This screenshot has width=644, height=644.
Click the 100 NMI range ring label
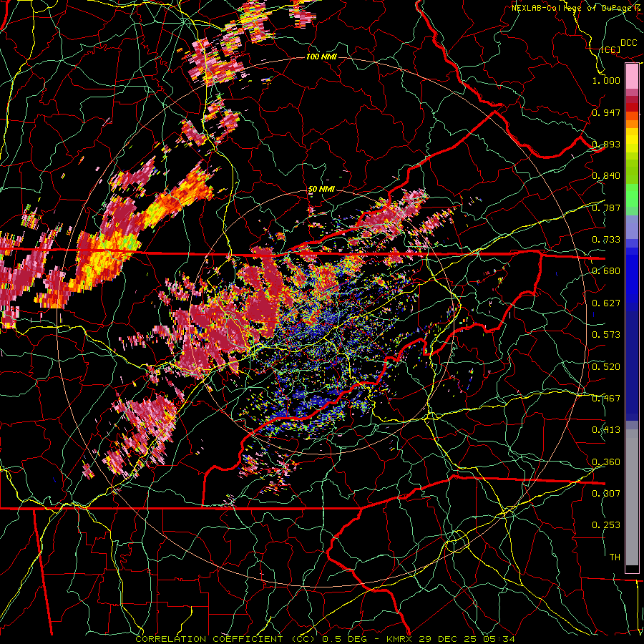[321, 57]
